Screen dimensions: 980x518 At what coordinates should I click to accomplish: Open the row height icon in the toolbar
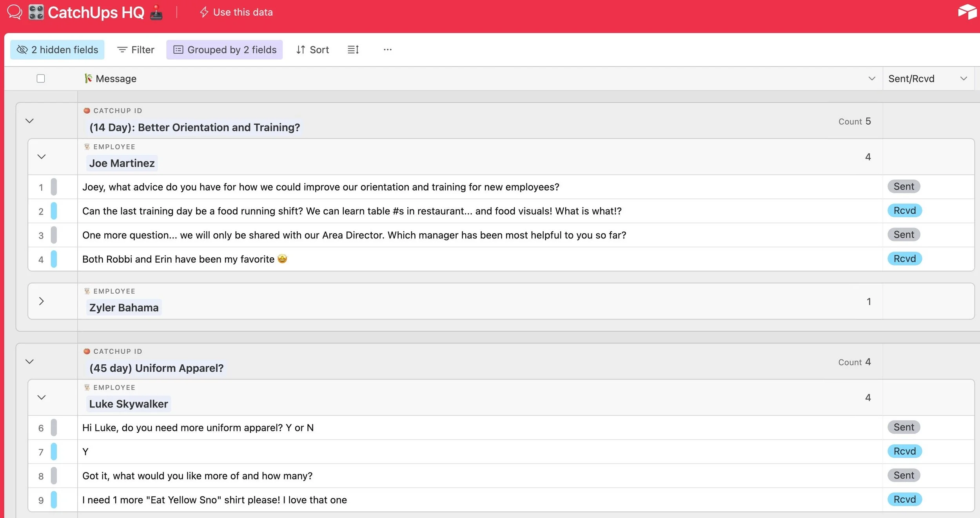click(353, 50)
